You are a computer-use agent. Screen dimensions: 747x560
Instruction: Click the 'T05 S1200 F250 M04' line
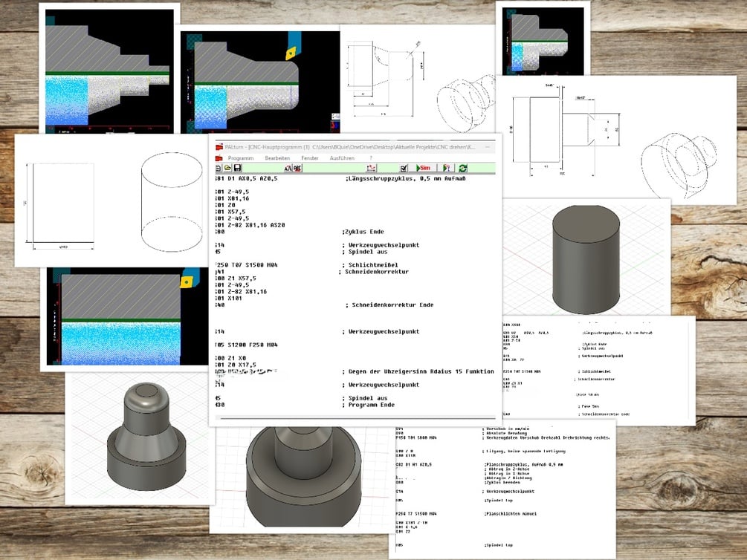tap(246, 345)
